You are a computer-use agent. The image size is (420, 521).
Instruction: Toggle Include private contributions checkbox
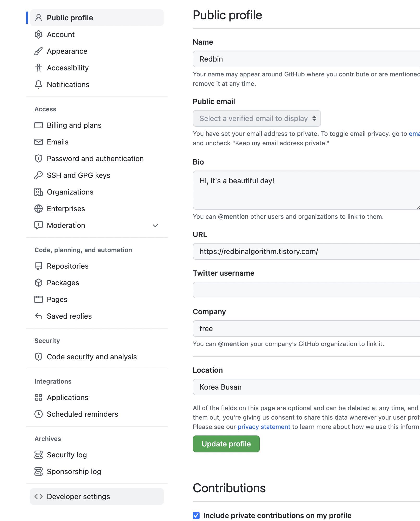tap(196, 516)
